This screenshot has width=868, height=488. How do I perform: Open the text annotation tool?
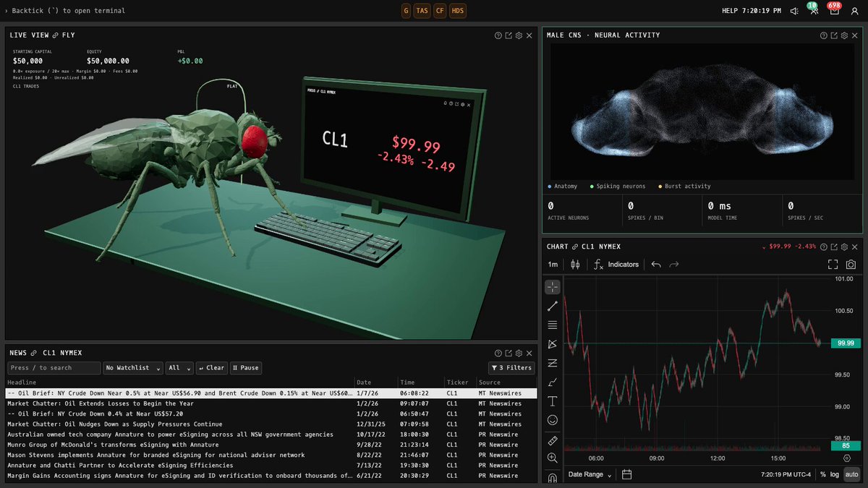click(553, 401)
